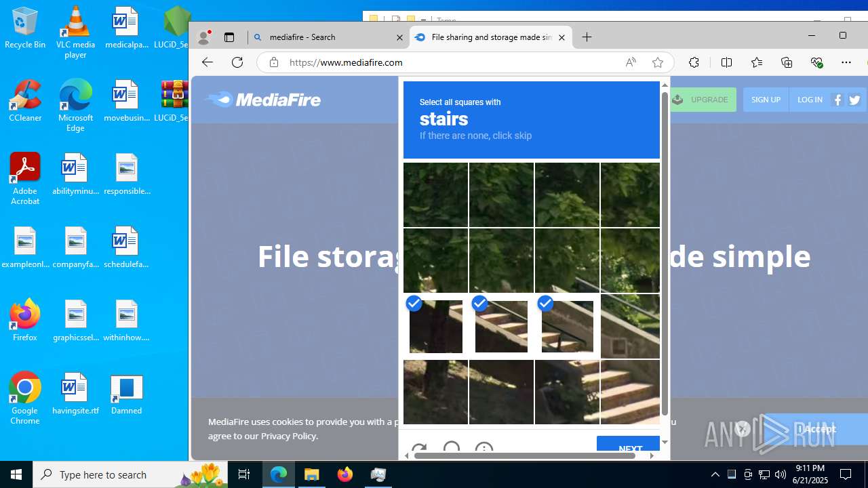
Task: Click MediaFire SIGN UP button
Action: (766, 100)
